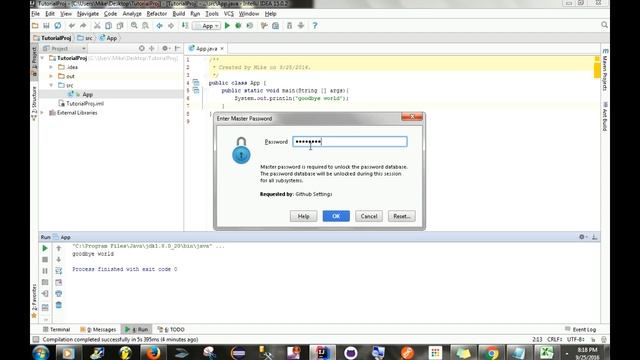Open the File menu
640x360 pixels.
[36, 13]
